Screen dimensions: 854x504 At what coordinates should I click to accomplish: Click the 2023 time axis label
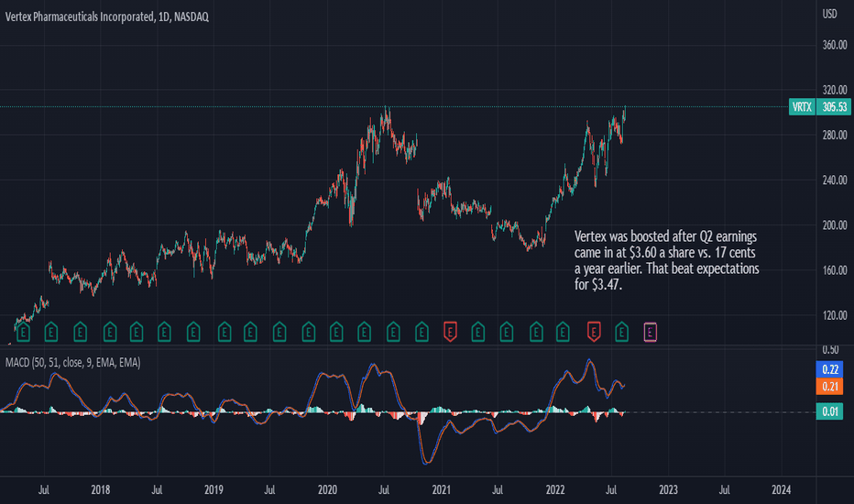(x=668, y=490)
